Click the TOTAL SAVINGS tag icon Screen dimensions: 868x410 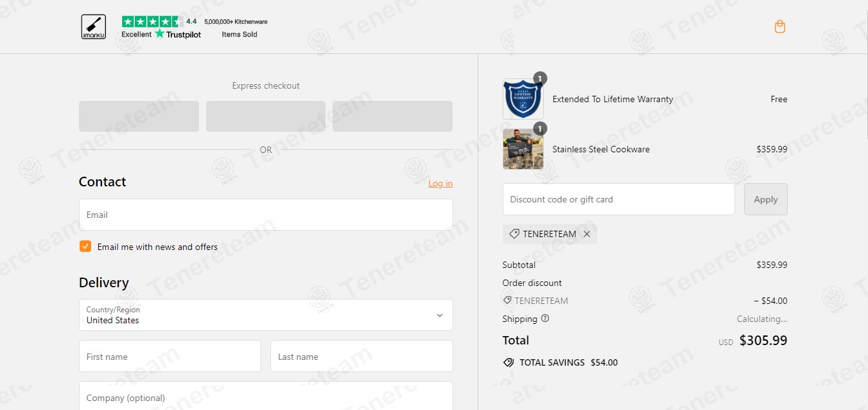point(508,362)
